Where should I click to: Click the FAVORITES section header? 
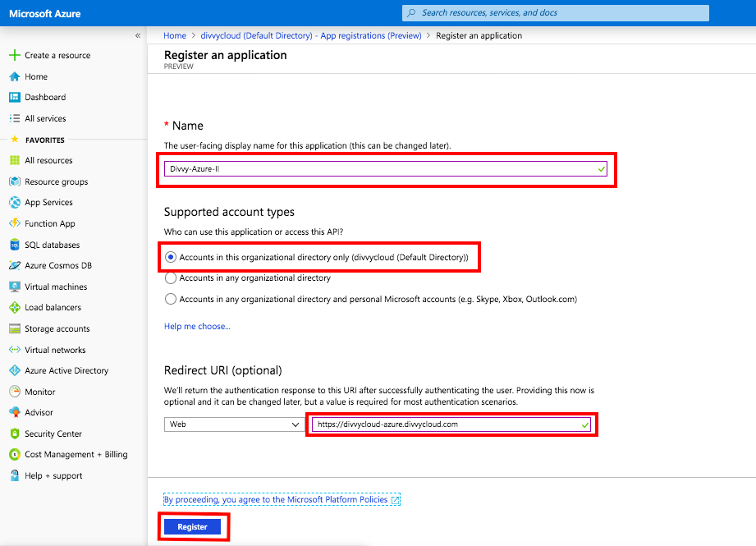[45, 140]
